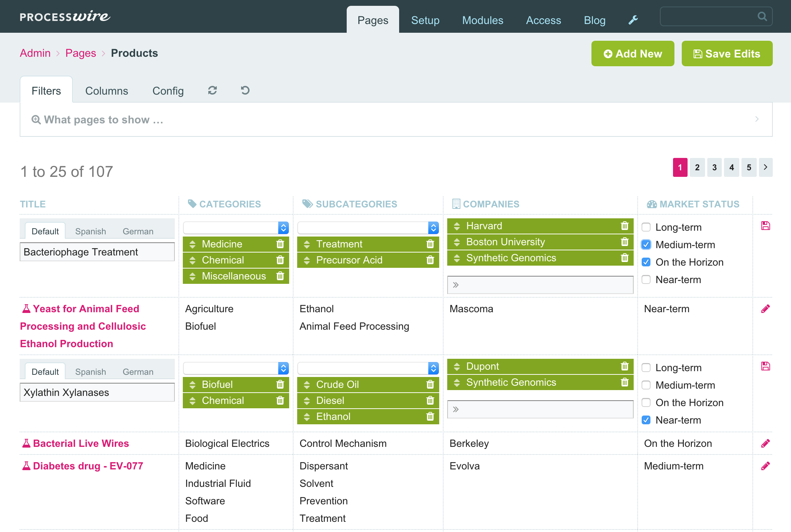Screen dimensions: 791x532
Task: Click sort handle on Dupont company
Action: 457,366
